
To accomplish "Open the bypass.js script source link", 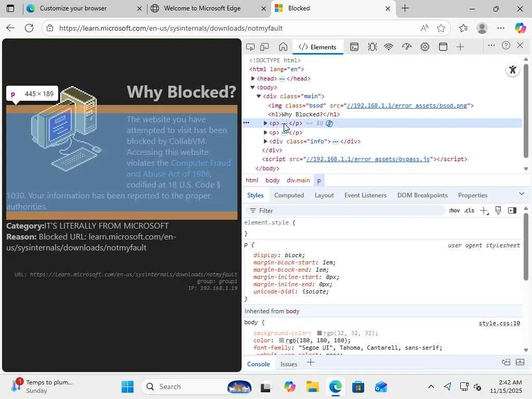I will (x=368, y=159).
